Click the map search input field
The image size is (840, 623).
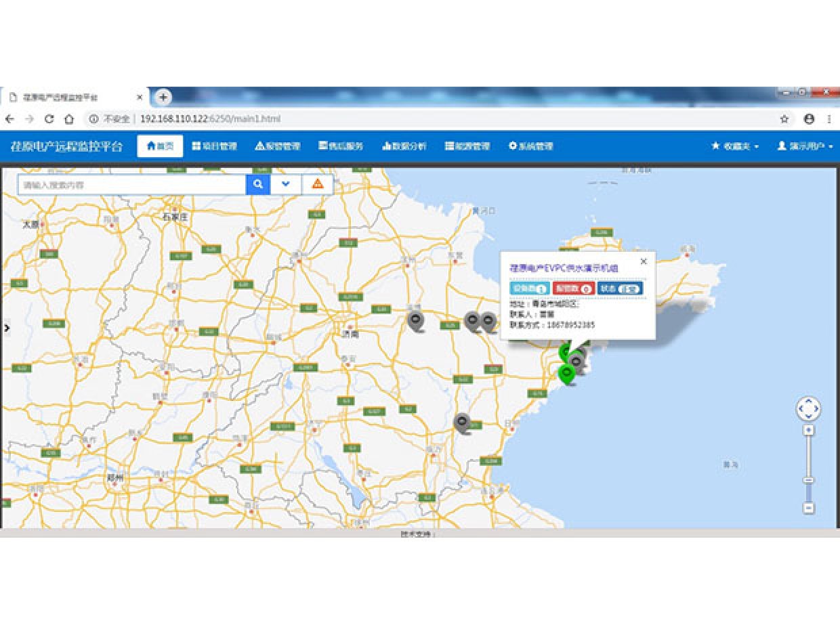[131, 184]
